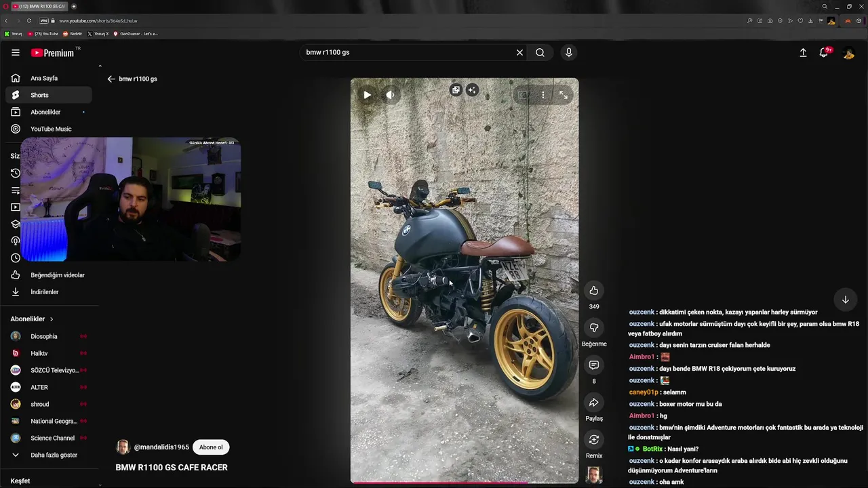
Task: Start voice search with microphone
Action: 568,52
